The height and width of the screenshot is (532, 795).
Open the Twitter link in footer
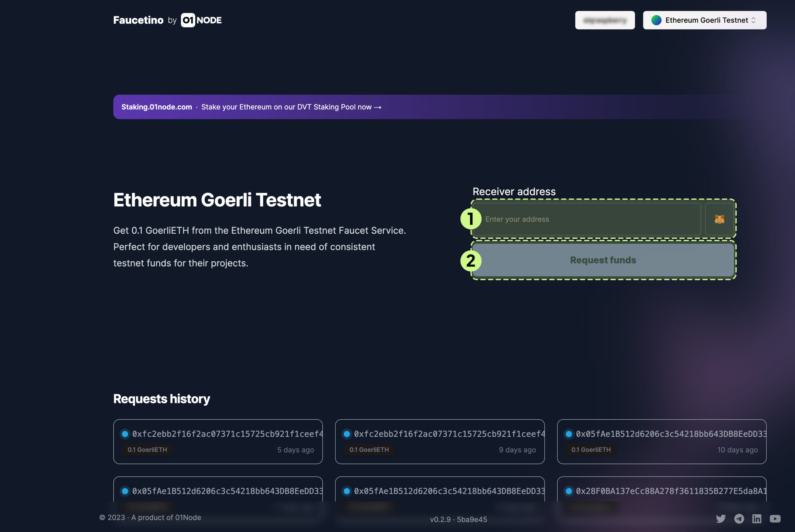721,518
